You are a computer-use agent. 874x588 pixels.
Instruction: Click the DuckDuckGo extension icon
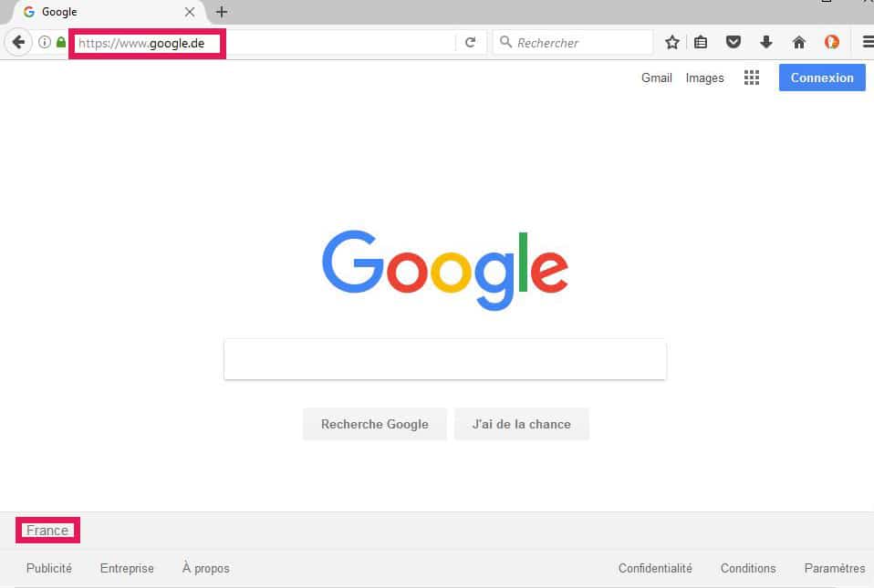point(832,42)
